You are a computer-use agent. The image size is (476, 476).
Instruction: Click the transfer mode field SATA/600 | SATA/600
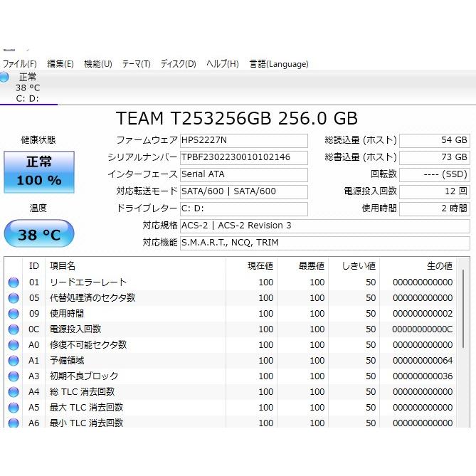tap(244, 191)
